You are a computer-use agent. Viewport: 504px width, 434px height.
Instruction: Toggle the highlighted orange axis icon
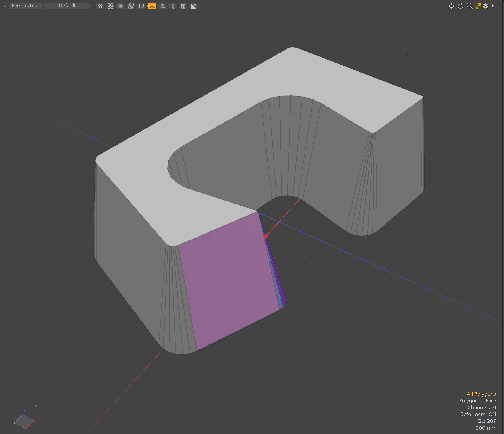[152, 6]
